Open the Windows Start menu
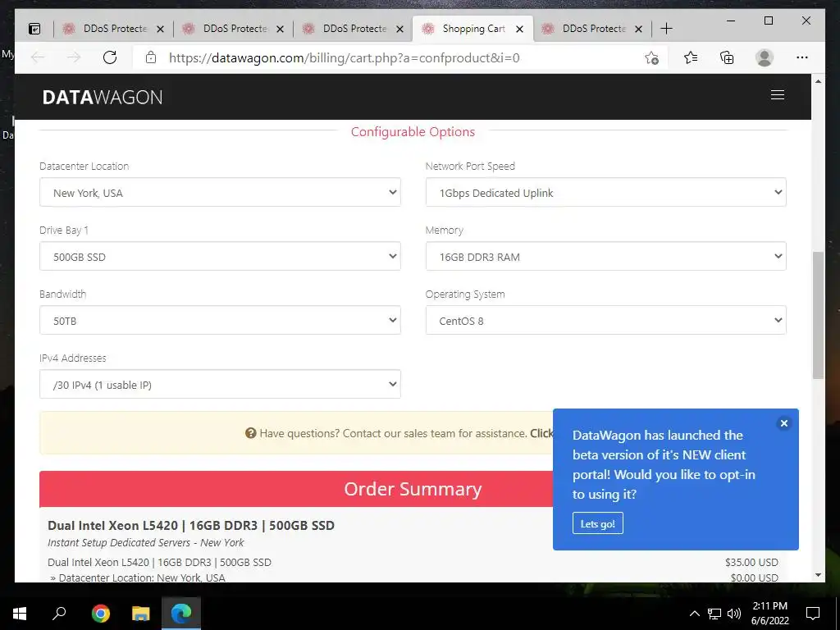Image resolution: width=840 pixels, height=630 pixels. point(20,613)
